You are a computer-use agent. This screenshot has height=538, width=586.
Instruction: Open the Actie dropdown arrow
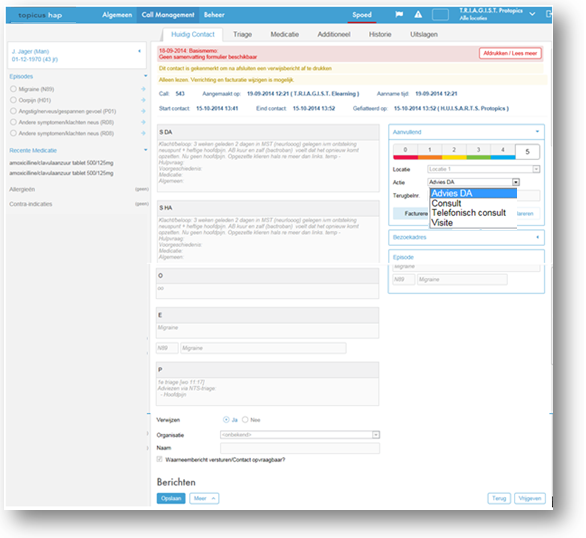(x=516, y=182)
